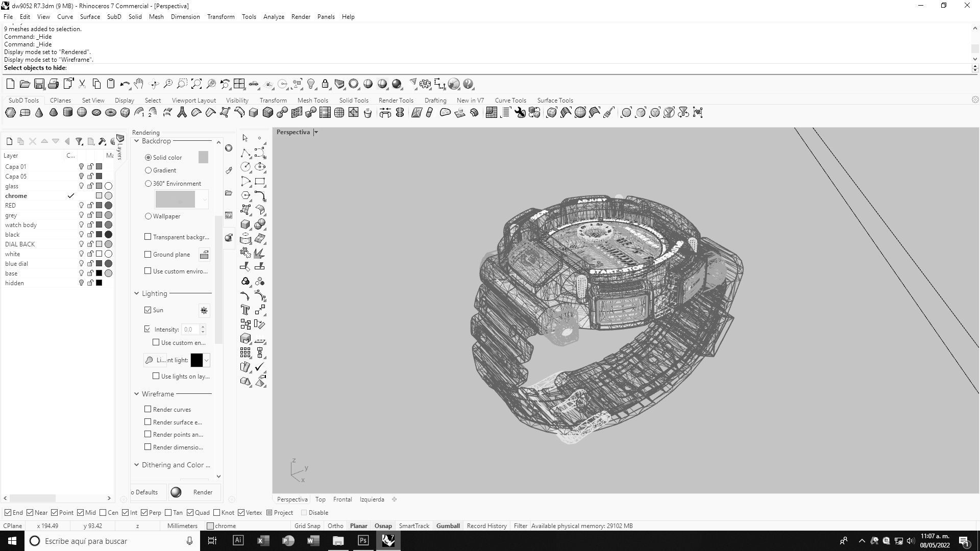
Task: Toggle Gumball in status bar
Action: 448,526
